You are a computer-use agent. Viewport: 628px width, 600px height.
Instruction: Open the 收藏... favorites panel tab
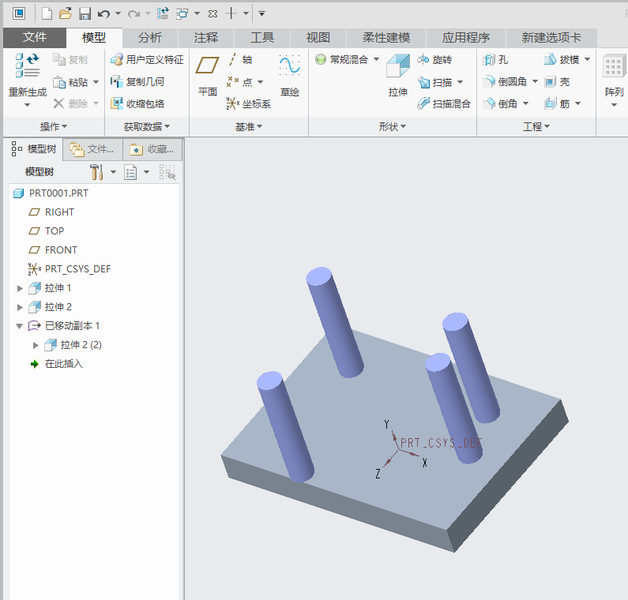153,150
